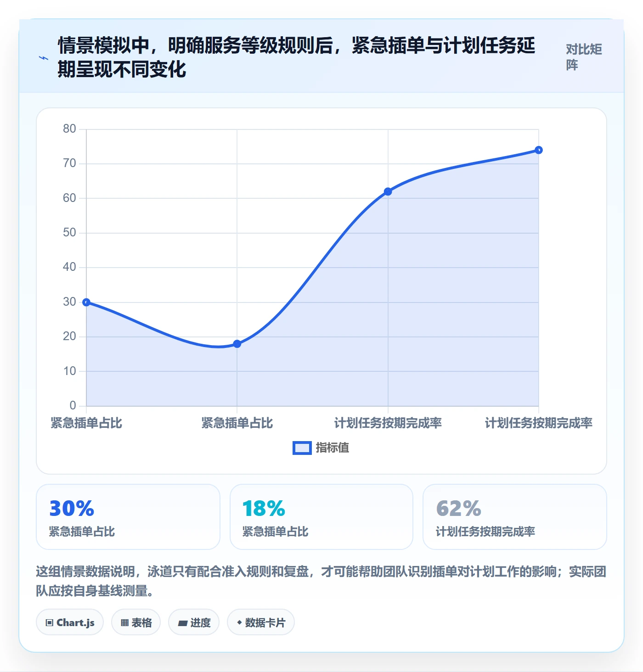Click the 18% 紧急插单占比 card
The image size is (643, 672).
tap(321, 517)
